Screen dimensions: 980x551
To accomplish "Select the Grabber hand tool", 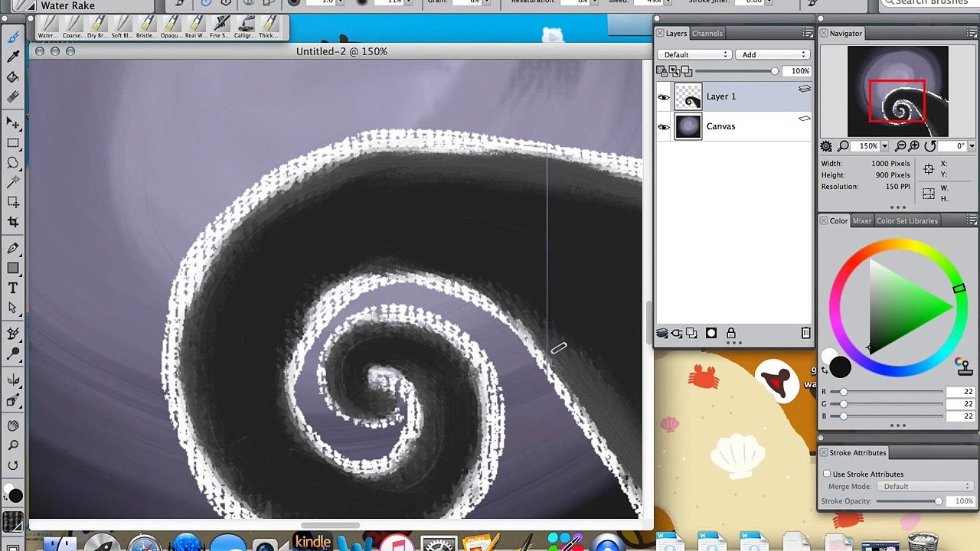I will [13, 425].
